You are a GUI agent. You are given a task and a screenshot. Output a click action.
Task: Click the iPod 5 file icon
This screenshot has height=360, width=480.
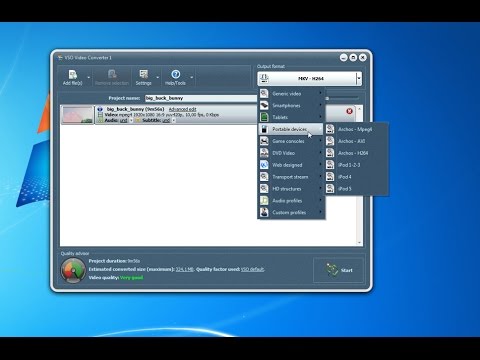pos(330,189)
